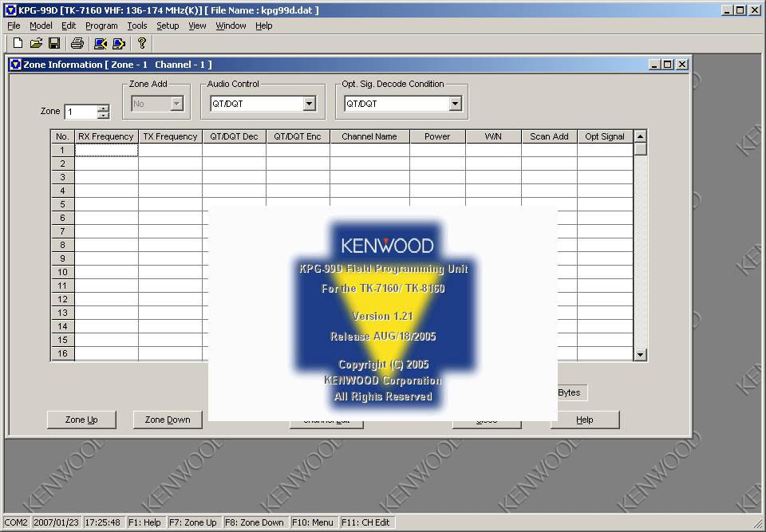
Task: Expand the Audio Control dropdown
Action: click(309, 104)
